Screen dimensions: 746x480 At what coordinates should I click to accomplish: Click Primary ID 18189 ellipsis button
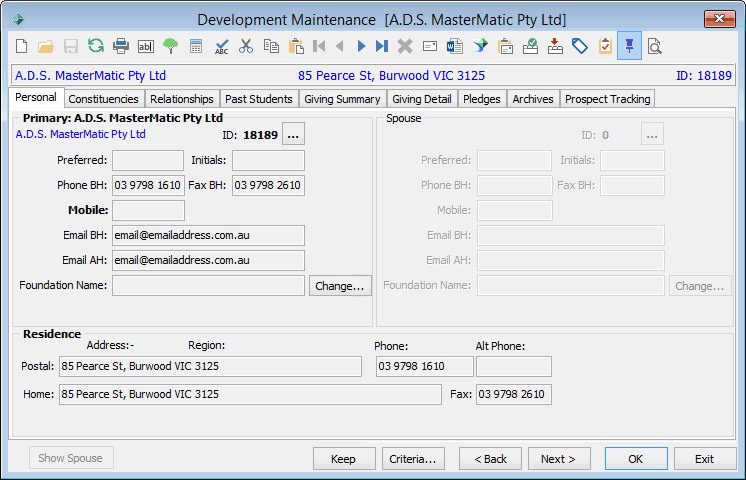click(x=293, y=134)
